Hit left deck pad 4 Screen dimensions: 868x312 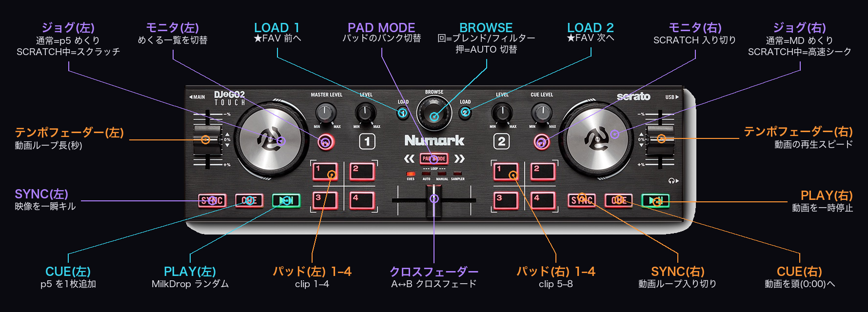[362, 200]
